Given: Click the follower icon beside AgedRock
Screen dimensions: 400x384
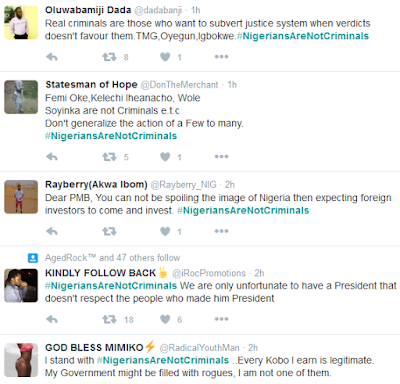Looking at the screenshot, I should [x=33, y=258].
